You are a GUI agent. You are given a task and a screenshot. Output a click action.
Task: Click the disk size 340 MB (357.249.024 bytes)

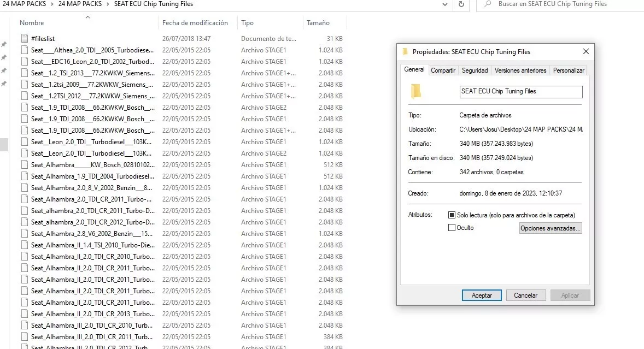pyautogui.click(x=496, y=158)
